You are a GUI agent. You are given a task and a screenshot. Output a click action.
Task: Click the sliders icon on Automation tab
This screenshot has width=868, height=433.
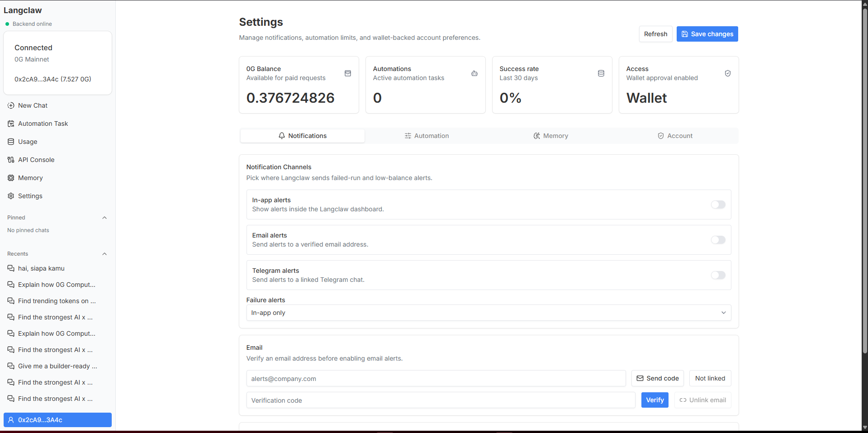(408, 136)
